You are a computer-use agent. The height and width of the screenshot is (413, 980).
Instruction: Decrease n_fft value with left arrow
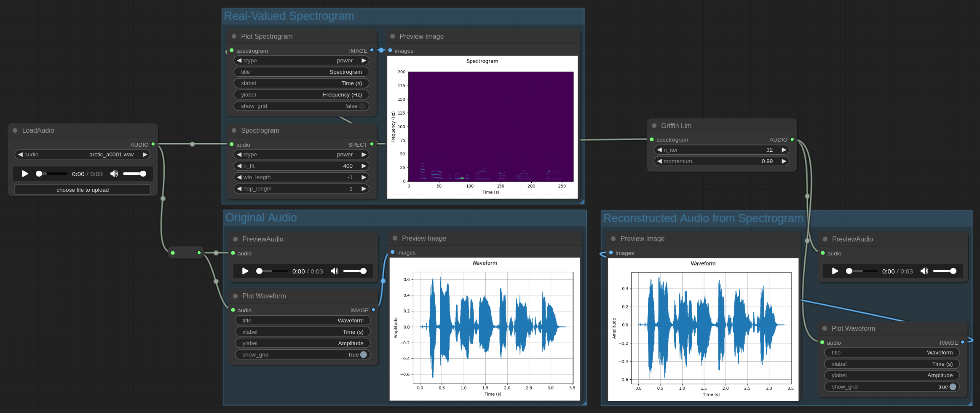(x=239, y=166)
